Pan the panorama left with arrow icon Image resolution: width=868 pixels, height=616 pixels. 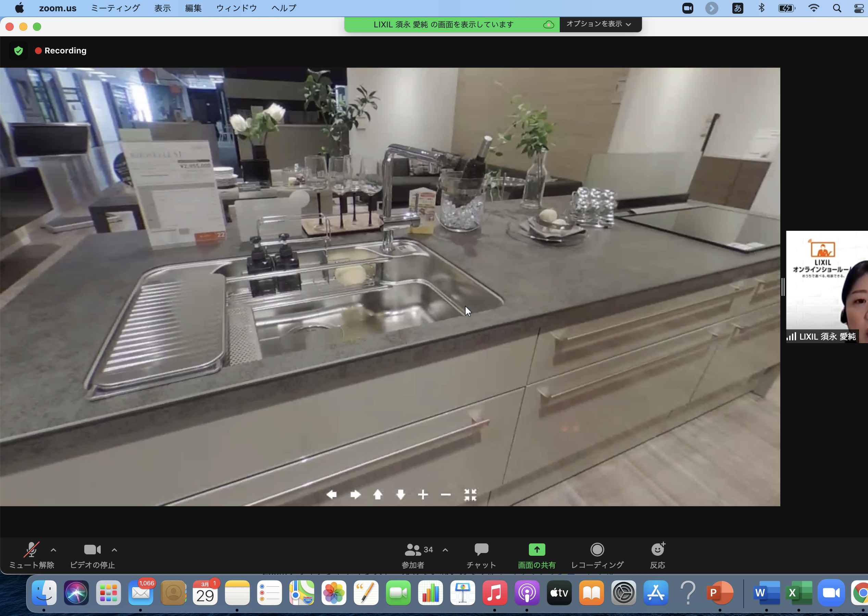click(331, 495)
